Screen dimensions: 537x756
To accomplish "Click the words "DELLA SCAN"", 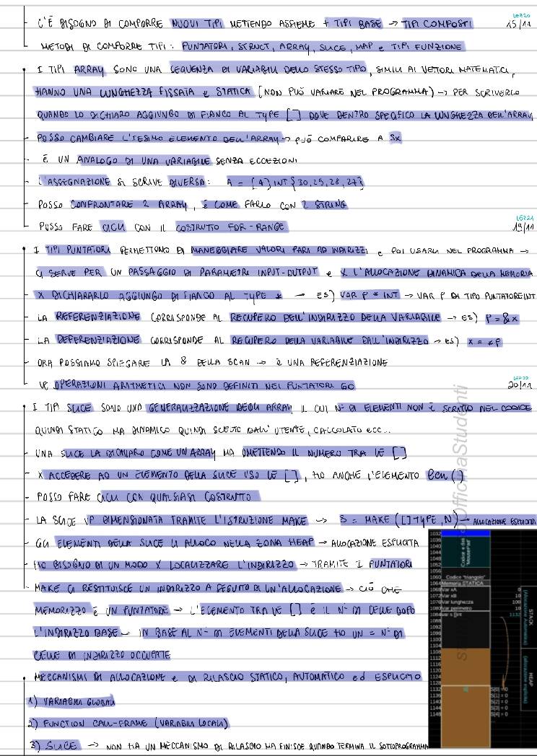I will coord(222,362).
